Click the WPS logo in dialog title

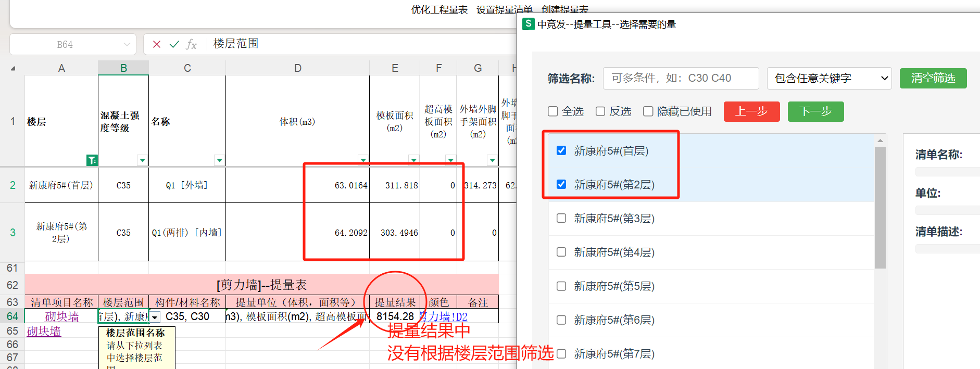[x=528, y=24]
